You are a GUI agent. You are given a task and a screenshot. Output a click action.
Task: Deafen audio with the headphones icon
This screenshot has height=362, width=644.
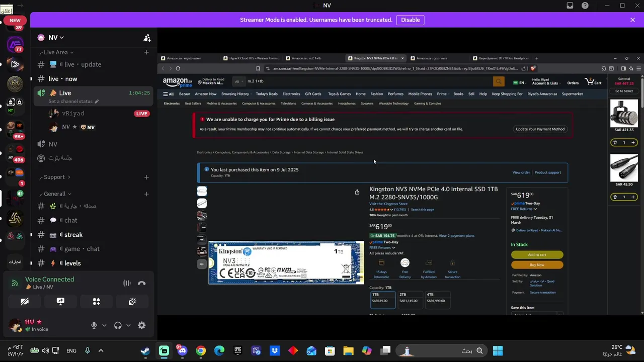[118, 325]
